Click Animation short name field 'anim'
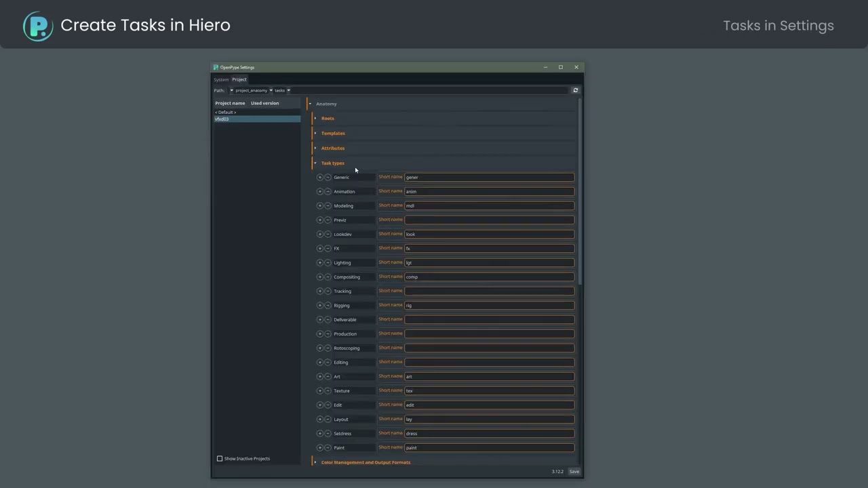The image size is (868, 488). 489,191
